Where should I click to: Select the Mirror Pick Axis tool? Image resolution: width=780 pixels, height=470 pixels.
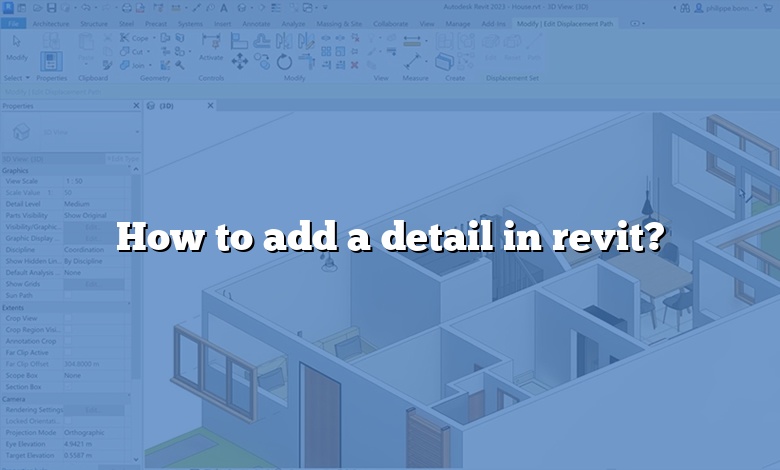(284, 41)
